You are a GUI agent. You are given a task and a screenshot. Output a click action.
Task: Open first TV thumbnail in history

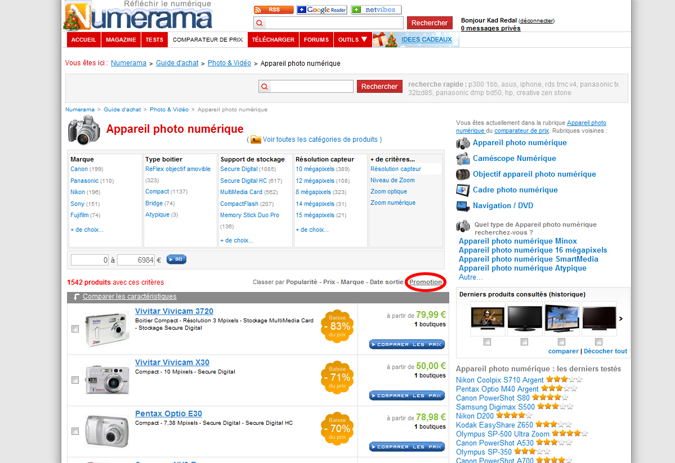487,318
